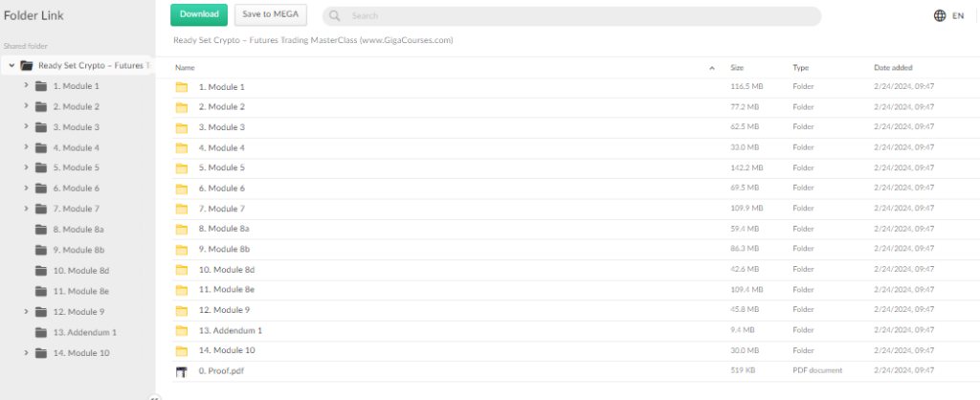Sort files by Name column header
The image size is (980, 400).
point(185,68)
